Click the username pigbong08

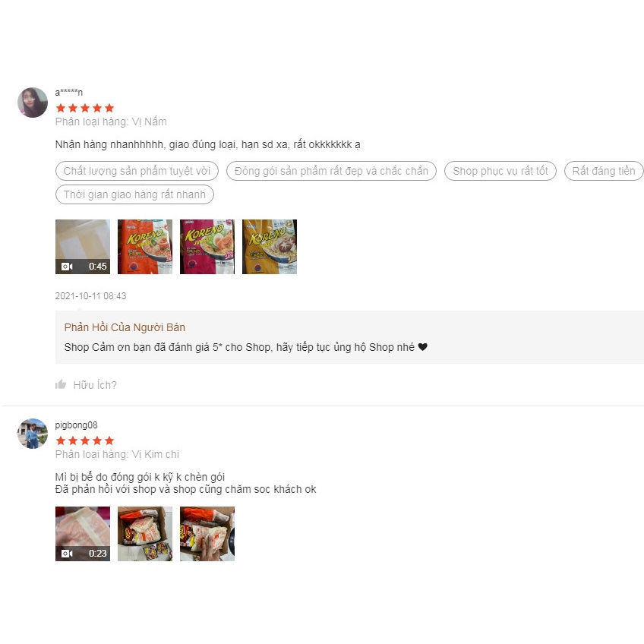(x=77, y=425)
